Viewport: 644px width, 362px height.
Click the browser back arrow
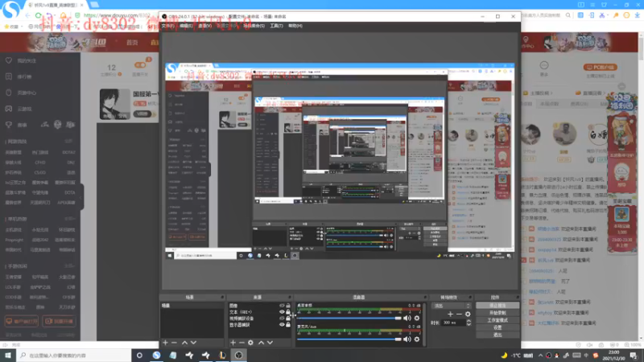click(28, 15)
